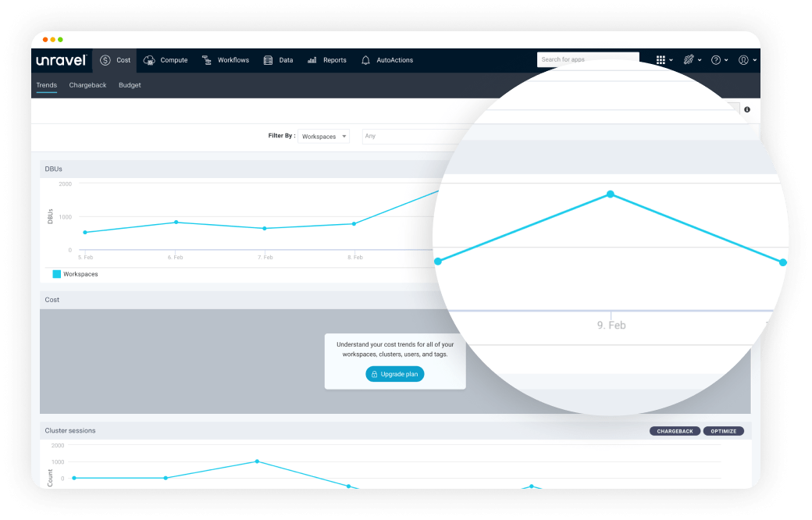This screenshot has width=812, height=520.
Task: Click the 7. Feb data point in DBUs chart
Action: click(x=265, y=229)
